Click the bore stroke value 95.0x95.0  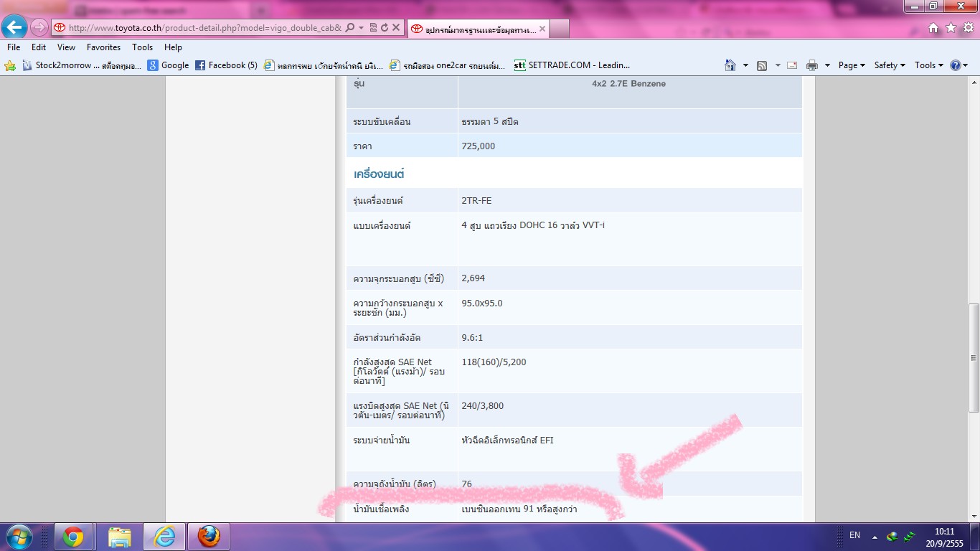[482, 303]
